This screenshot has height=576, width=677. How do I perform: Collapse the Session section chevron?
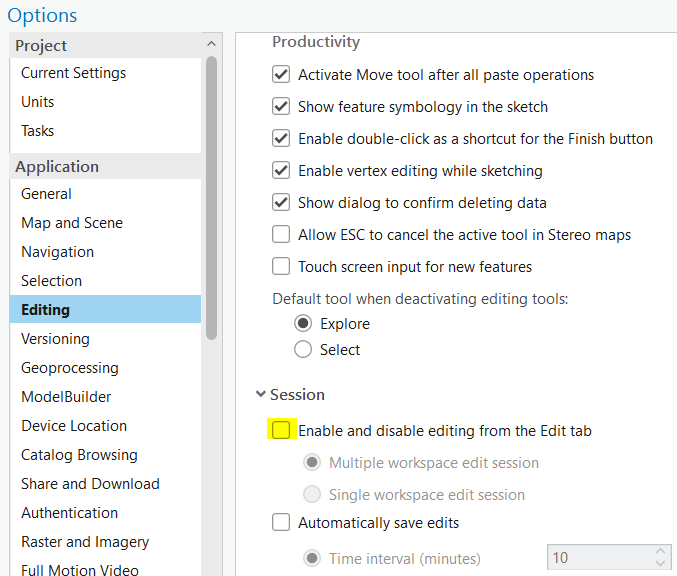[x=260, y=395]
